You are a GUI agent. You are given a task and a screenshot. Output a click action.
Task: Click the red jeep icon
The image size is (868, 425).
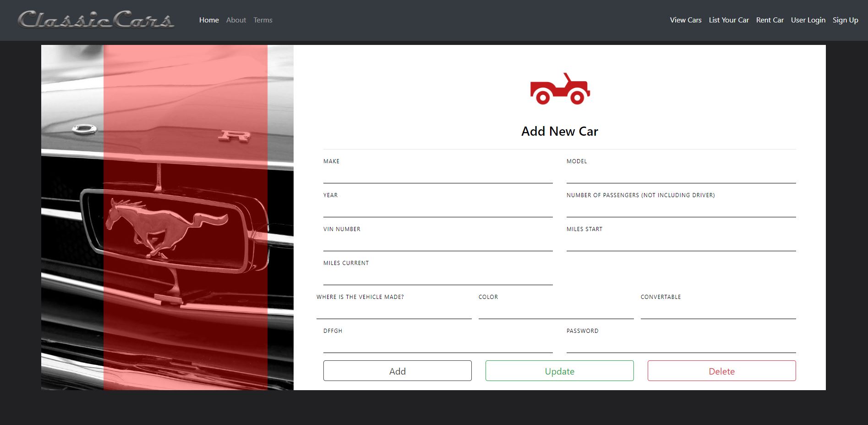pos(560,89)
